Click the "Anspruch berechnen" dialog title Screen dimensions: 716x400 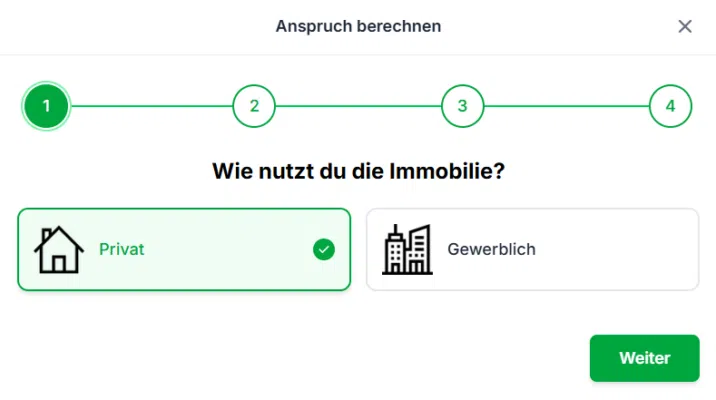coord(358,27)
